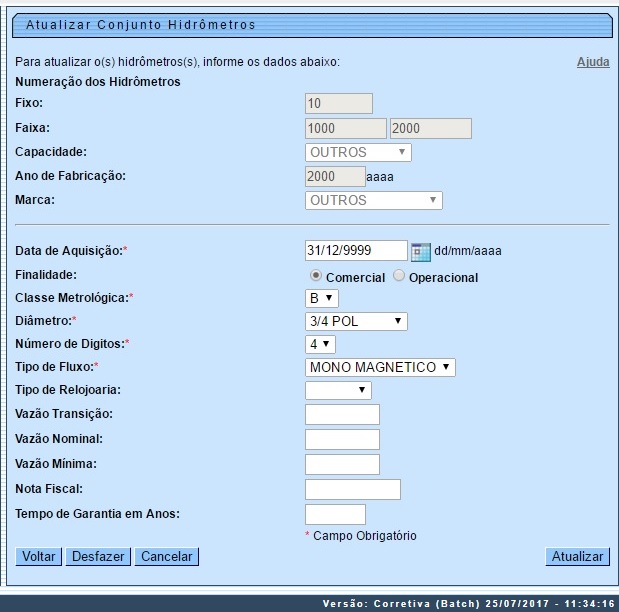Image resolution: width=619 pixels, height=612 pixels.
Task: Click the Desfazer button
Action: [x=99, y=556]
